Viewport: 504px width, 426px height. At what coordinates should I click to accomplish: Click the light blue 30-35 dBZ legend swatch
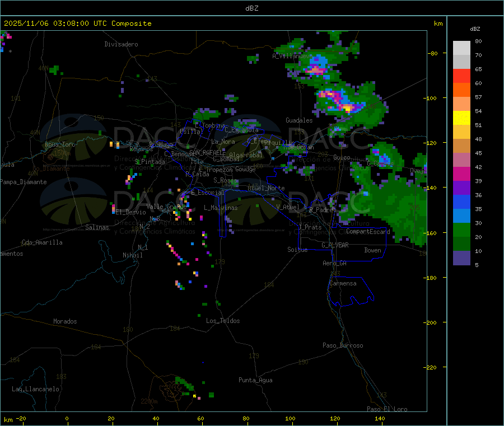click(x=461, y=216)
